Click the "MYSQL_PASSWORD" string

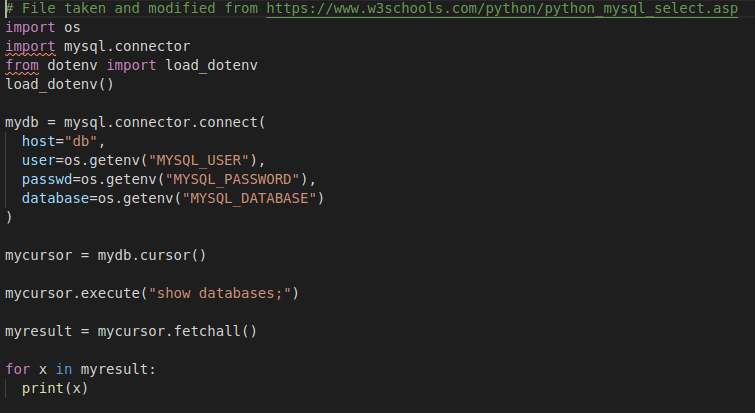(x=232, y=180)
